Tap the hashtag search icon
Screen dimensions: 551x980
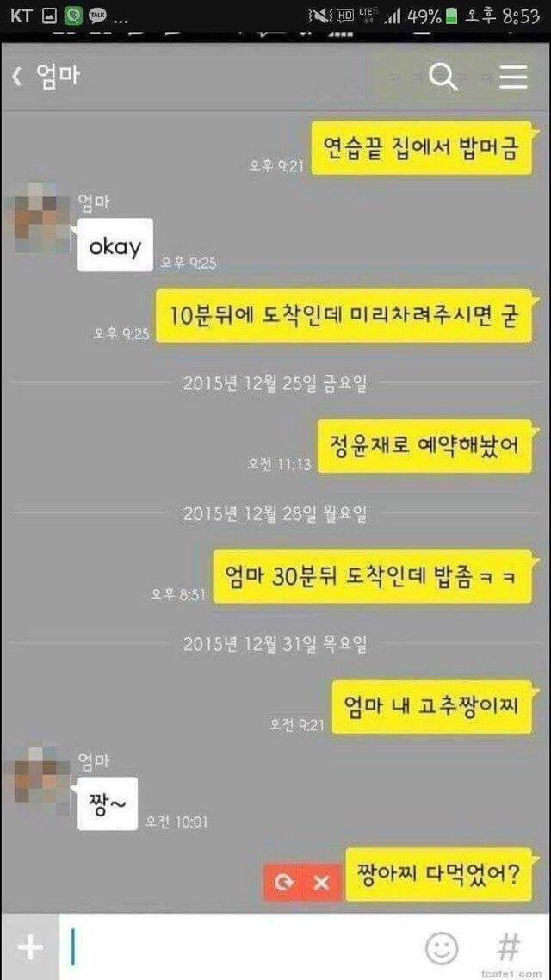(509, 947)
